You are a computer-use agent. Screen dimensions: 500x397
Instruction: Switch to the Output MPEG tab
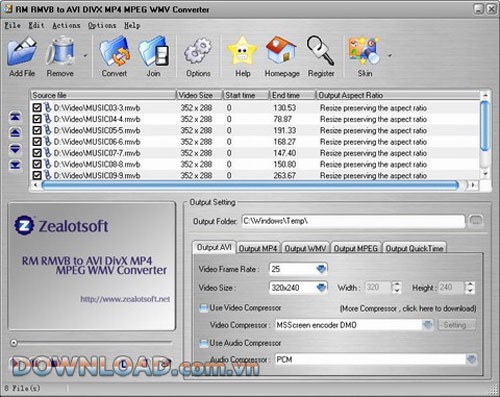click(x=356, y=248)
